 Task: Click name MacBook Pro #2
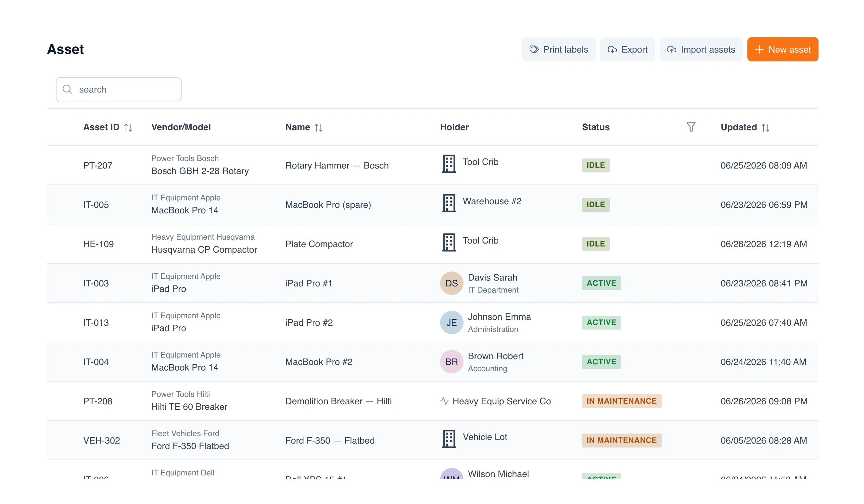click(x=319, y=362)
